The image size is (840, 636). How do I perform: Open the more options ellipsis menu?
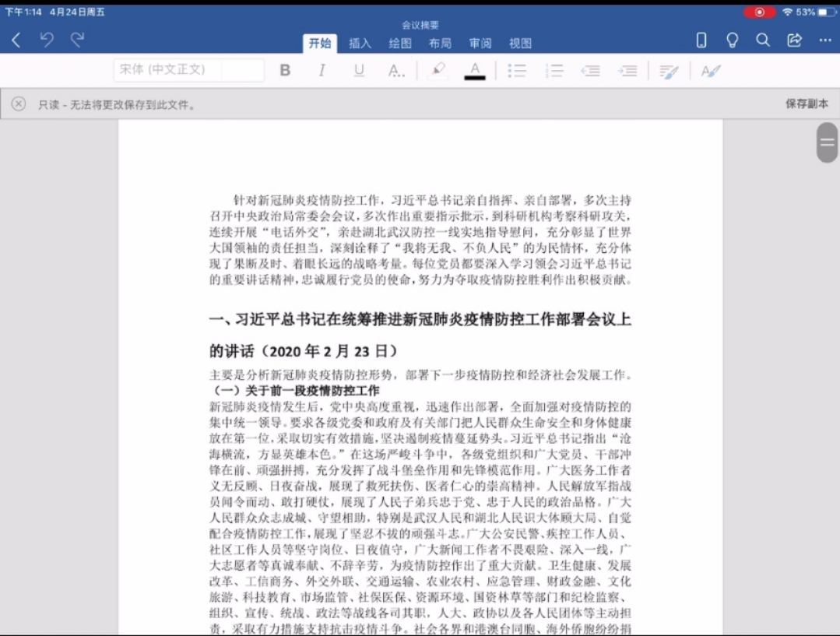pos(825,40)
